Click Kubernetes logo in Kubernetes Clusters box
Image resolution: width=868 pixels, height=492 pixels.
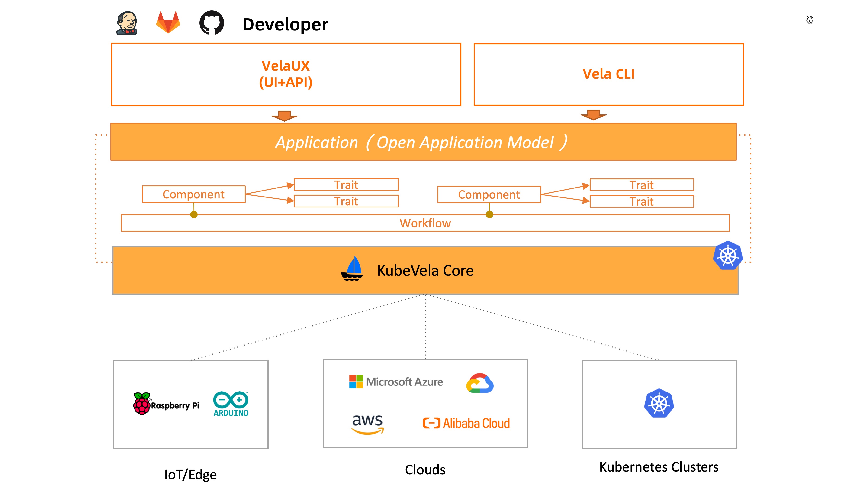click(x=659, y=403)
